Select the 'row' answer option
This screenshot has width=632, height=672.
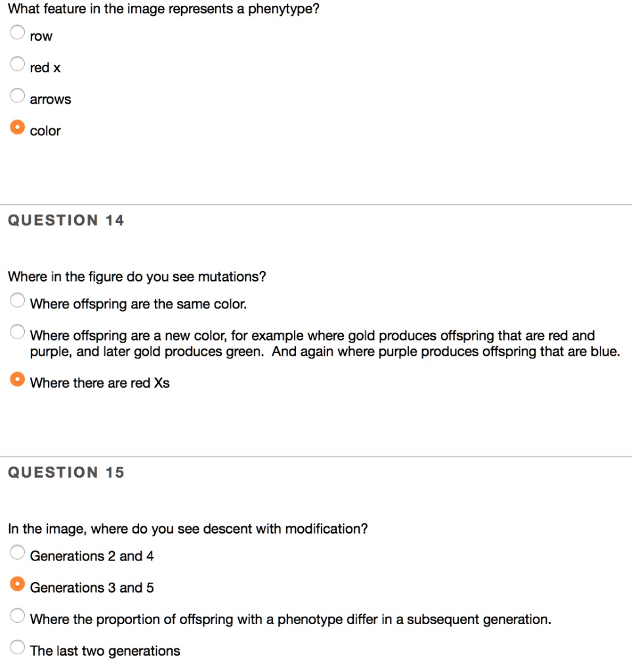point(17,31)
